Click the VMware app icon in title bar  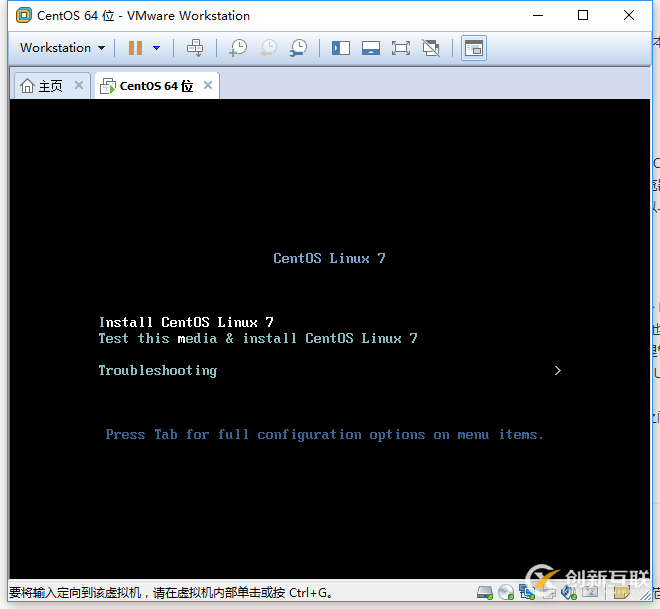[24, 16]
